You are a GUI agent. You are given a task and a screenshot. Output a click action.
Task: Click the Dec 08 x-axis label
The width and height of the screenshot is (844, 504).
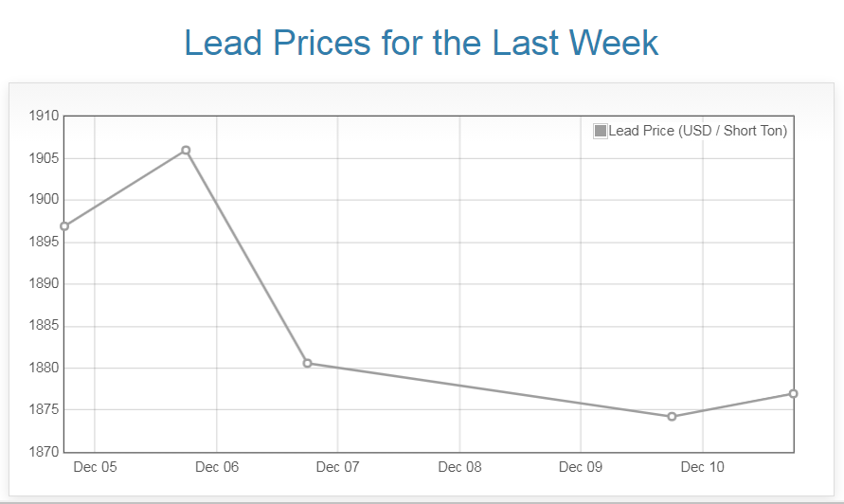tap(459, 467)
